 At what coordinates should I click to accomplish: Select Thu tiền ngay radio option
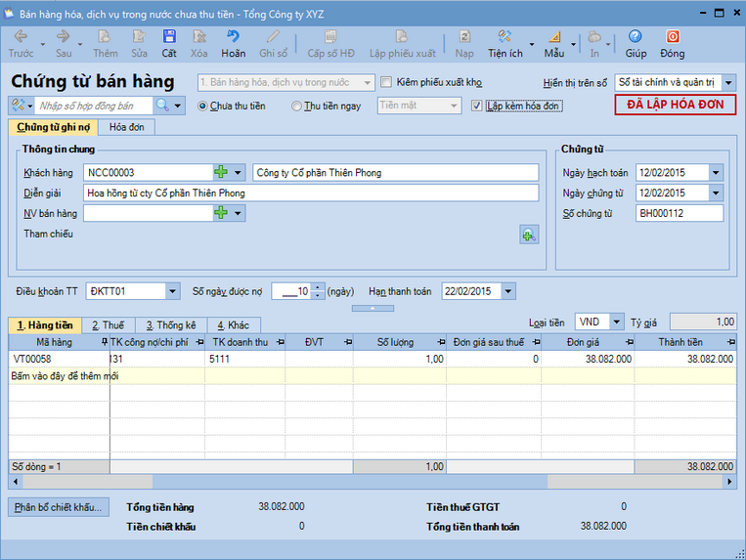pos(296,106)
